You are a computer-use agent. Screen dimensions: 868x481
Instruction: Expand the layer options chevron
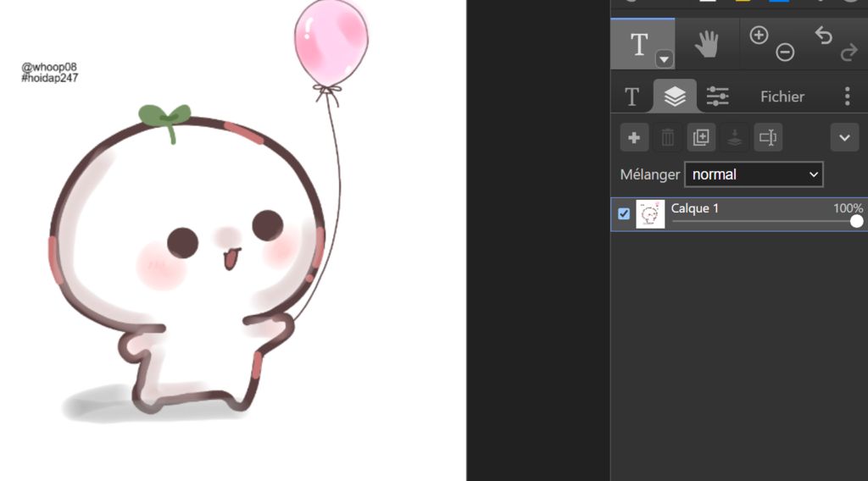tap(844, 138)
